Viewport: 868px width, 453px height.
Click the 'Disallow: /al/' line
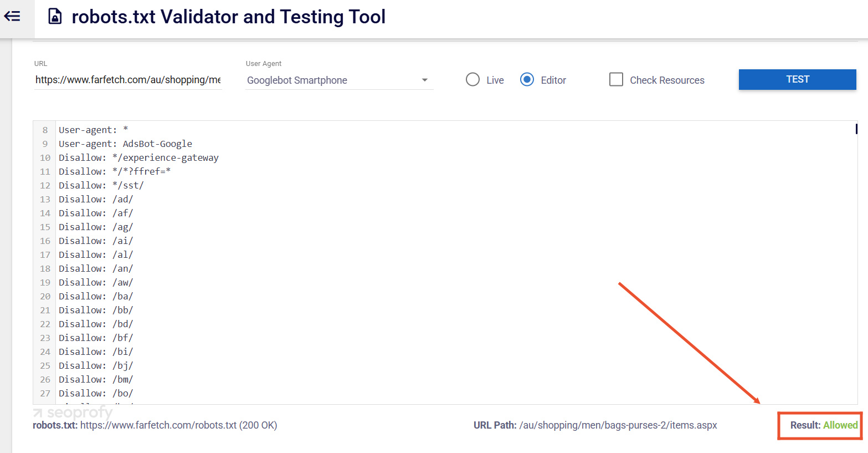[96, 255]
